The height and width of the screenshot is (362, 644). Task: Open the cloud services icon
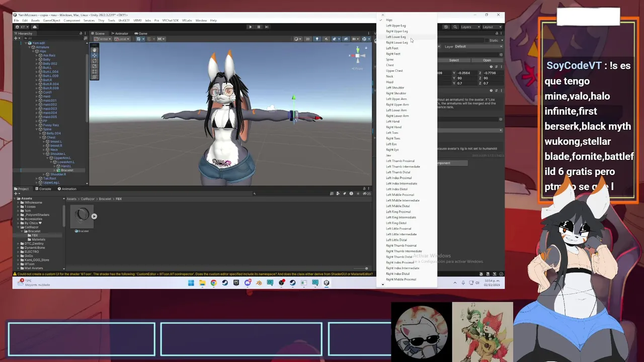[x=35, y=27]
